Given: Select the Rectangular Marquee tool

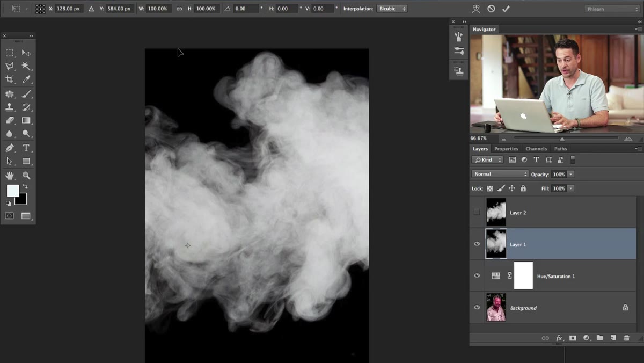Looking at the screenshot, I should (10, 53).
